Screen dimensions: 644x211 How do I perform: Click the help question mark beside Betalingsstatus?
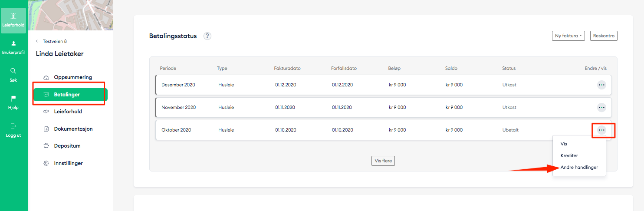(207, 36)
